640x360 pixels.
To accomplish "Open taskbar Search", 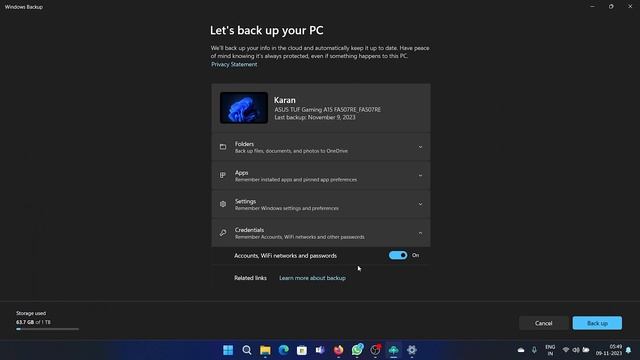I will tap(247, 350).
